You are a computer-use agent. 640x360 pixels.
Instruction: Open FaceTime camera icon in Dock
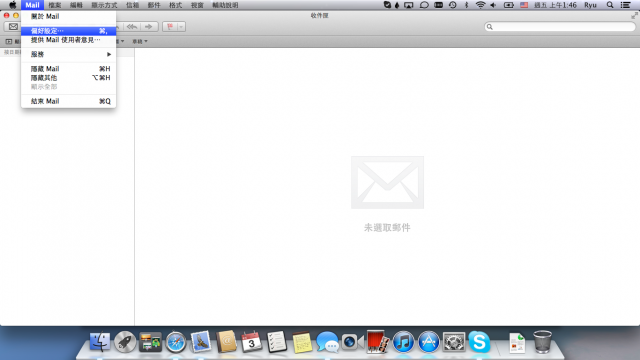click(353, 342)
